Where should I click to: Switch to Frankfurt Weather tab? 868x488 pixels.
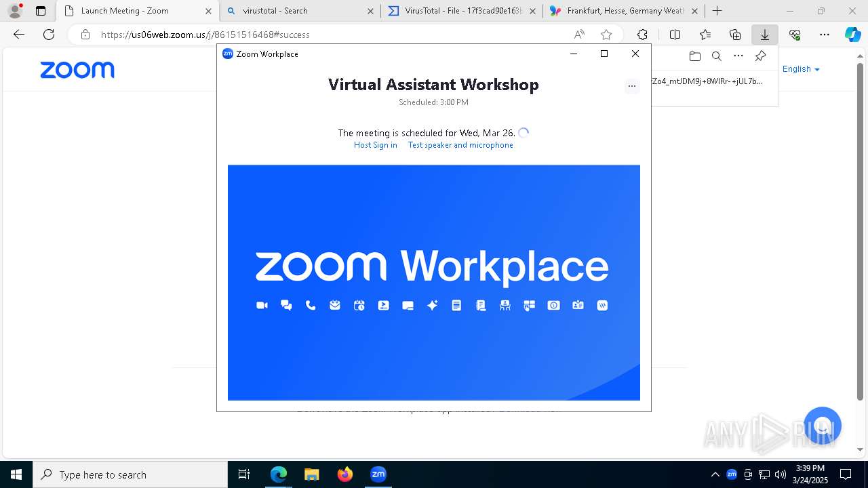tap(625, 11)
